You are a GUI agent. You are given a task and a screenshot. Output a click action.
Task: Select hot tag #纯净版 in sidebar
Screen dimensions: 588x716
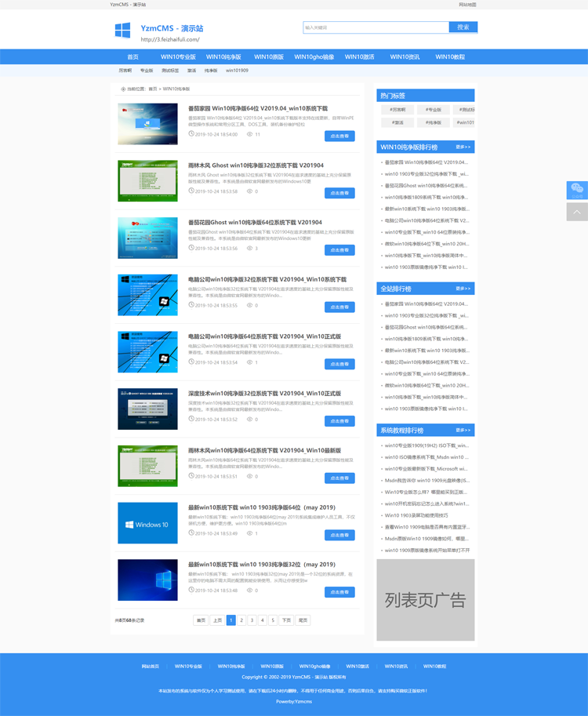pyautogui.click(x=434, y=122)
